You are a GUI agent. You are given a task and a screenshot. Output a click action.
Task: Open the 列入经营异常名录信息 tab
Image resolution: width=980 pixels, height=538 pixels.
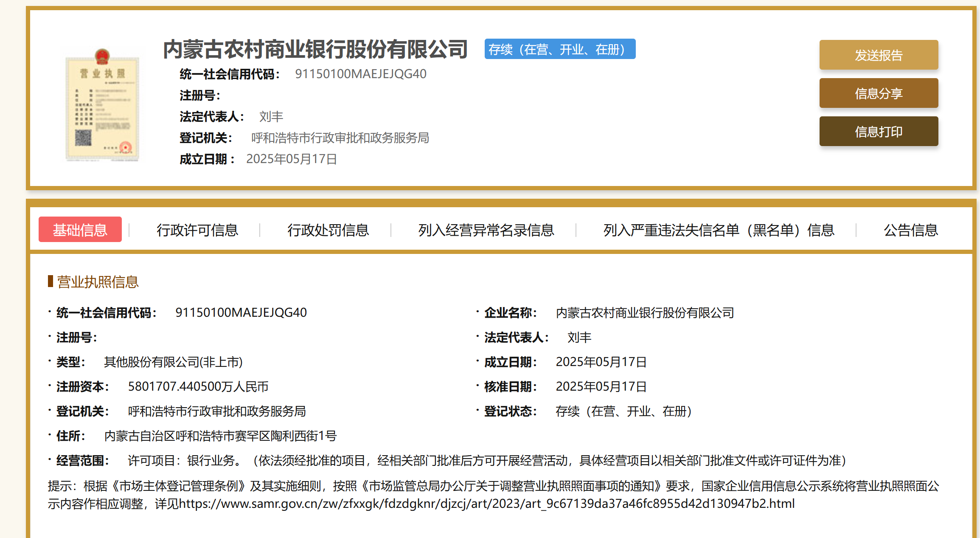[486, 230]
